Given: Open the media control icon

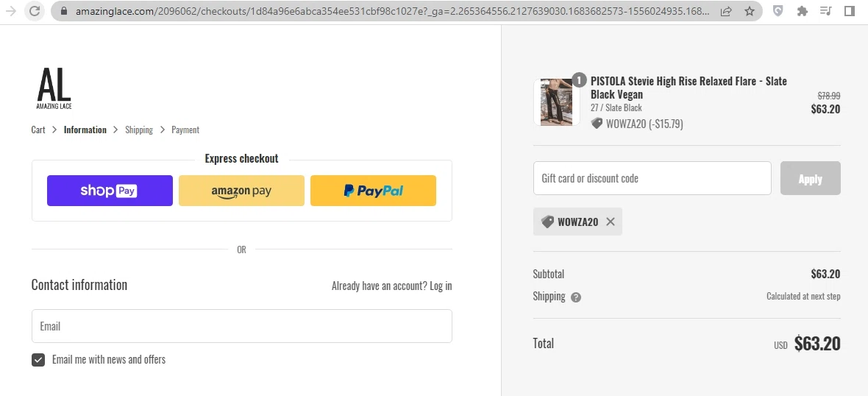Looking at the screenshot, I should pos(825,11).
